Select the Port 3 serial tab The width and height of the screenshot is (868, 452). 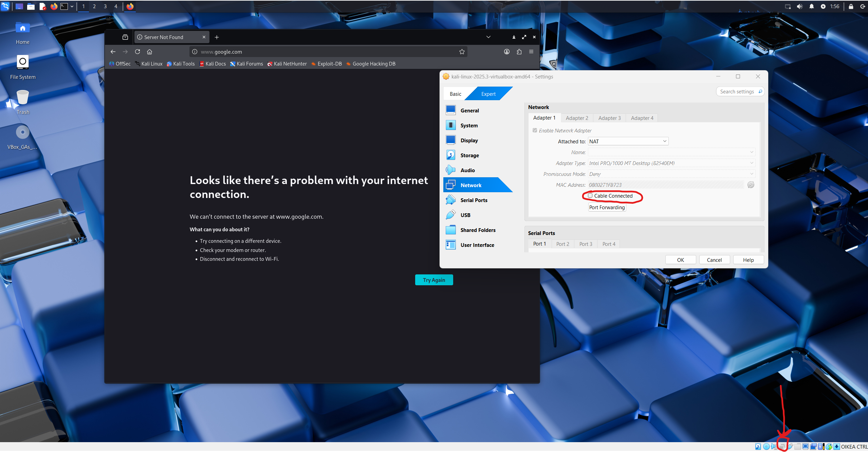(x=586, y=244)
